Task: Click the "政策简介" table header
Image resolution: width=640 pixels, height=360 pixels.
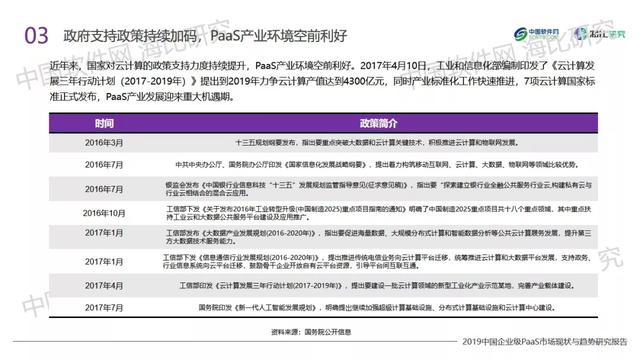Action: click(378, 123)
